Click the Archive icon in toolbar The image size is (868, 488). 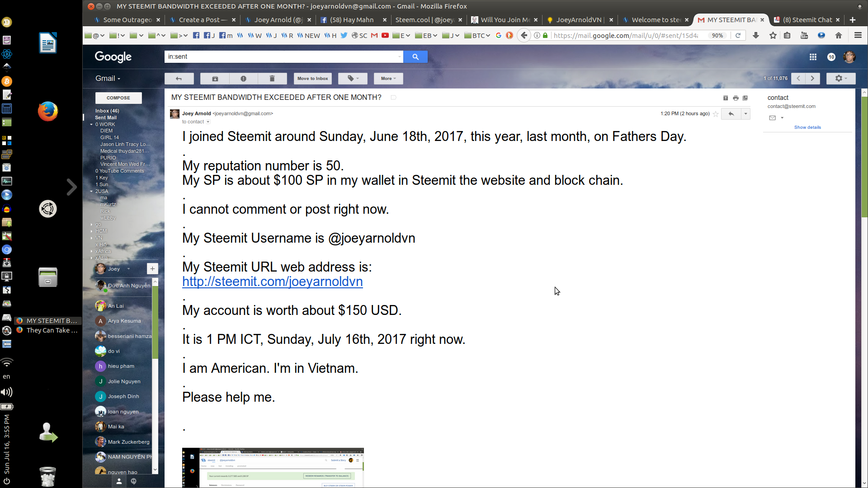215,78
